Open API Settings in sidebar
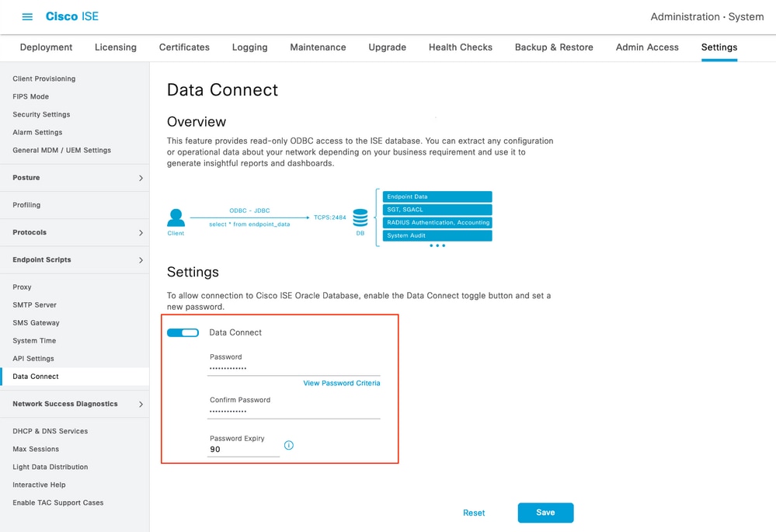 click(x=33, y=358)
